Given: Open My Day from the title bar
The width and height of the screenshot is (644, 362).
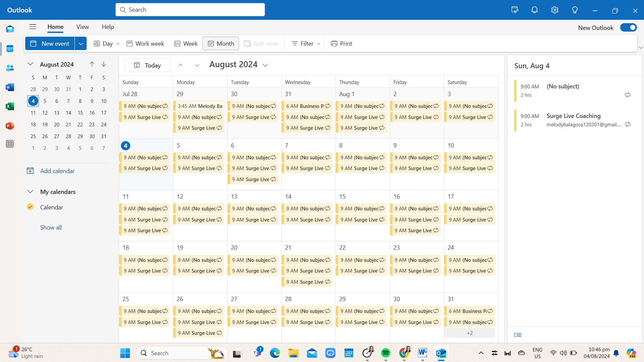Looking at the screenshot, I should (514, 10).
